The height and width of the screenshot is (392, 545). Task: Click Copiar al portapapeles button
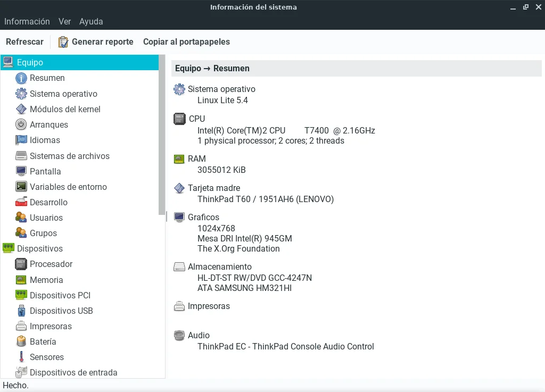pyautogui.click(x=186, y=42)
